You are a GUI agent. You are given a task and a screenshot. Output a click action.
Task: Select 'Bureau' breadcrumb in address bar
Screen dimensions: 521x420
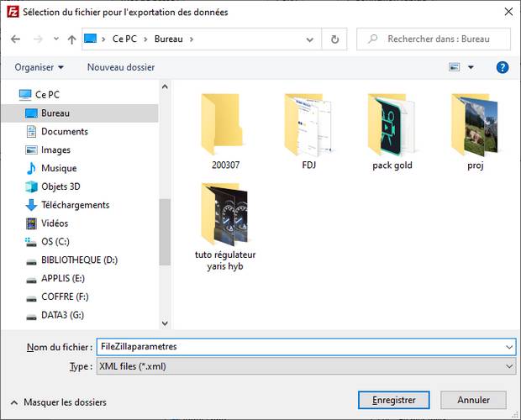pyautogui.click(x=168, y=39)
